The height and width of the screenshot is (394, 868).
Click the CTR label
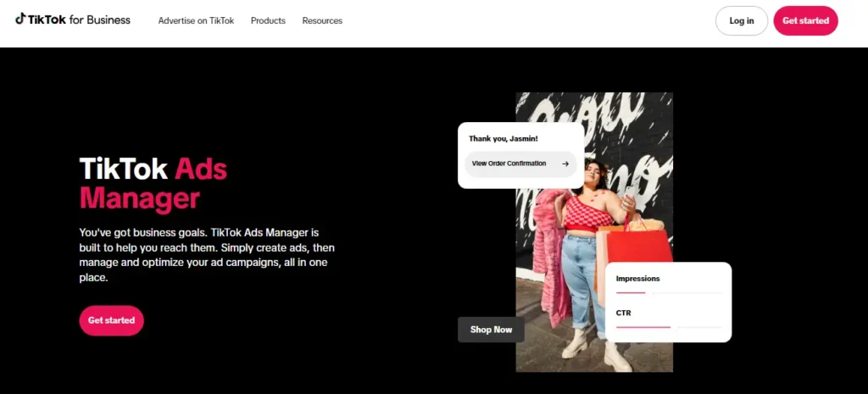623,313
